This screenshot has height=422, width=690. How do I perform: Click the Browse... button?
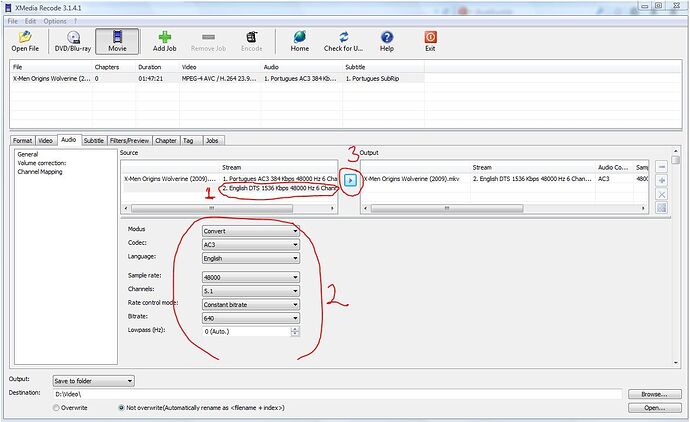(654, 394)
